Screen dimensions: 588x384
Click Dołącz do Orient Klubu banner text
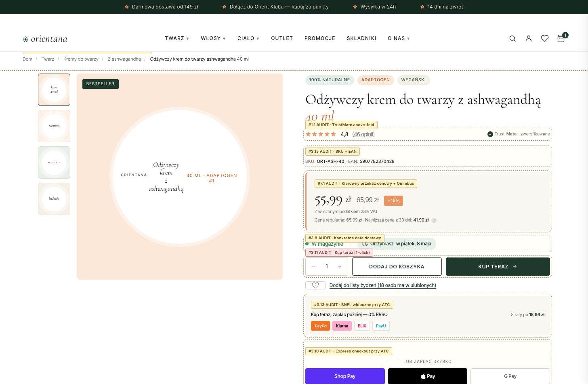coord(279,7)
